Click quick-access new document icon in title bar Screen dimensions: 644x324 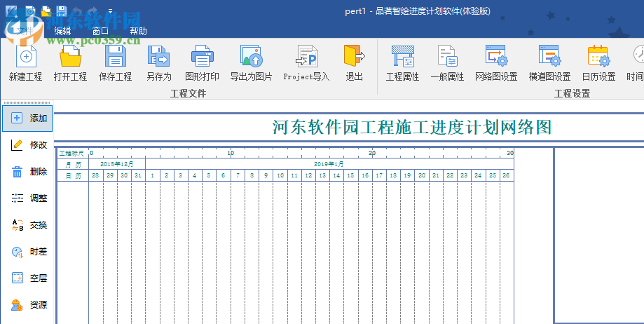tap(31, 11)
